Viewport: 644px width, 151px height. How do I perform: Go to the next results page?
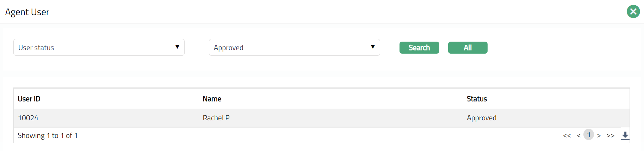(599, 135)
